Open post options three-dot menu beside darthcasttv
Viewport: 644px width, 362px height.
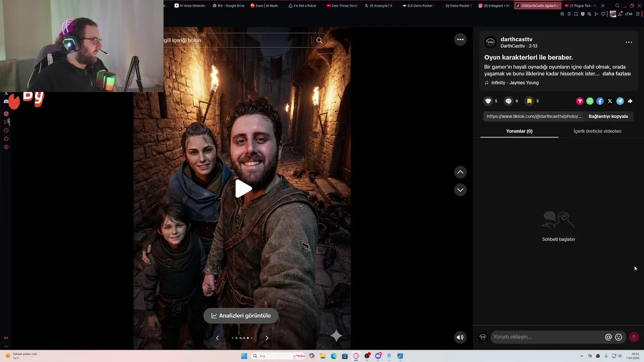click(x=628, y=42)
